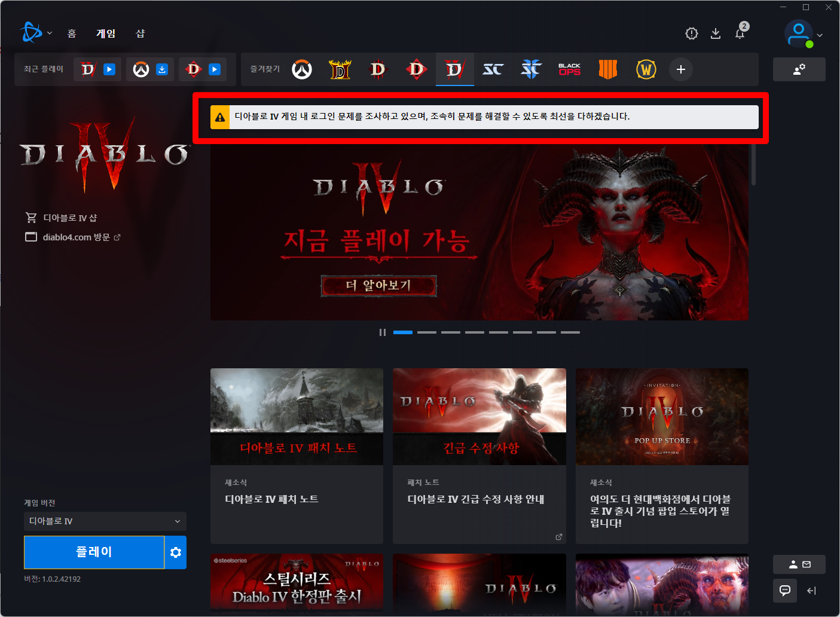
Task: Open the breaking news alert icon
Action: coord(692,33)
